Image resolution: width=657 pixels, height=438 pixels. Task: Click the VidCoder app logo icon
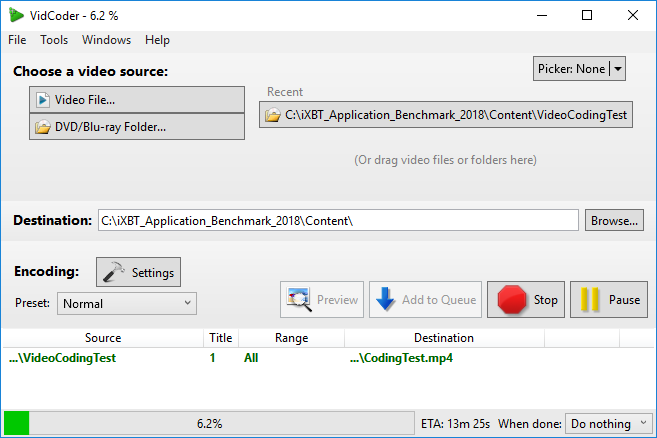(x=16, y=16)
